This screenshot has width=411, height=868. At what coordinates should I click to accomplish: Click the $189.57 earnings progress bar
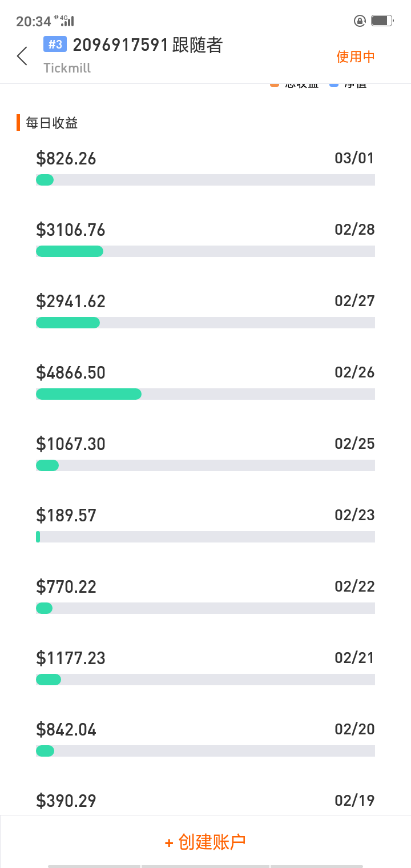click(205, 537)
